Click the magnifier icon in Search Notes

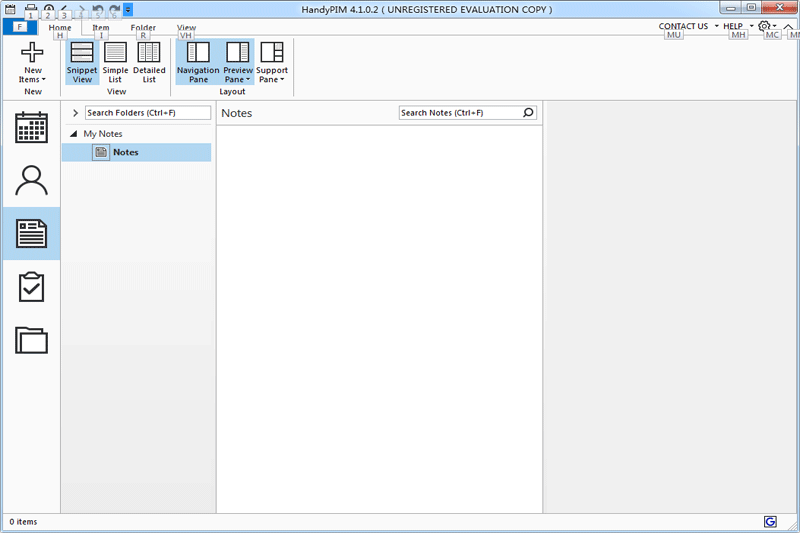pyautogui.click(x=529, y=112)
